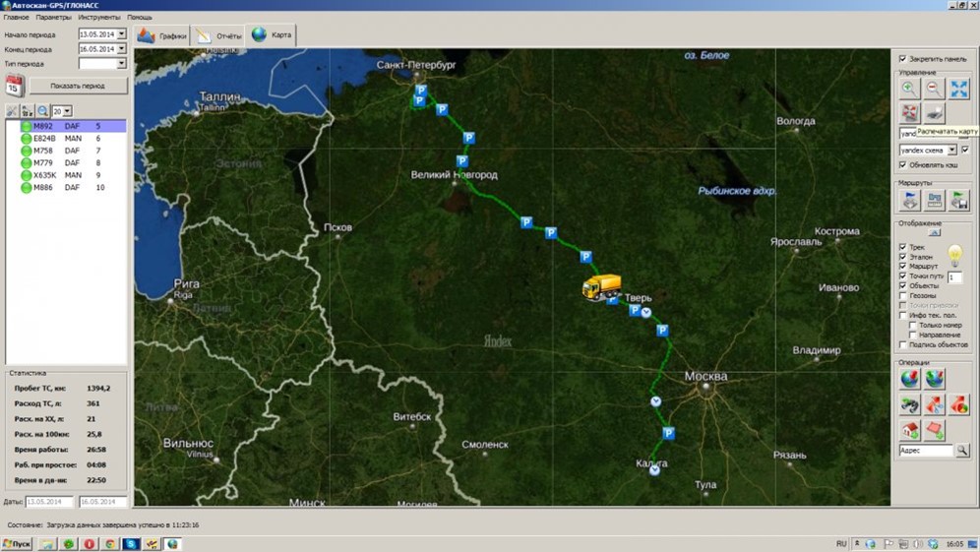Add geozone with red polygon plus icon
Viewport: 980px width, 552px height.
coord(935,430)
